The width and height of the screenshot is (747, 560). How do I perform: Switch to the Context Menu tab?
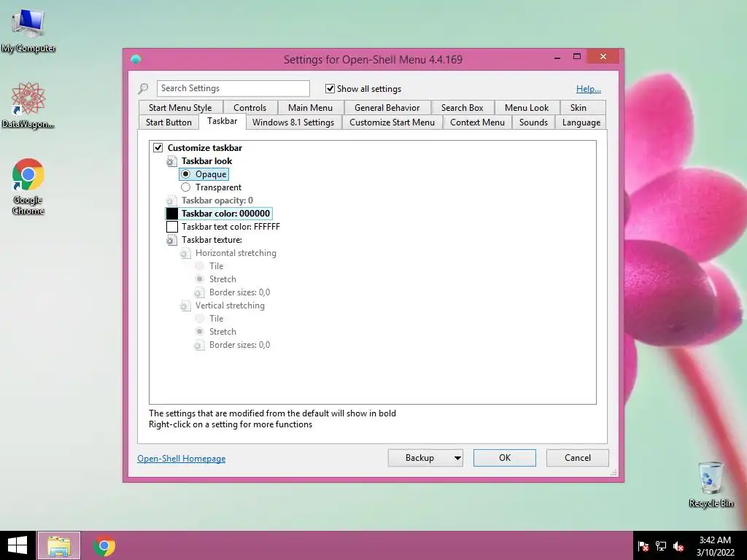477,122
